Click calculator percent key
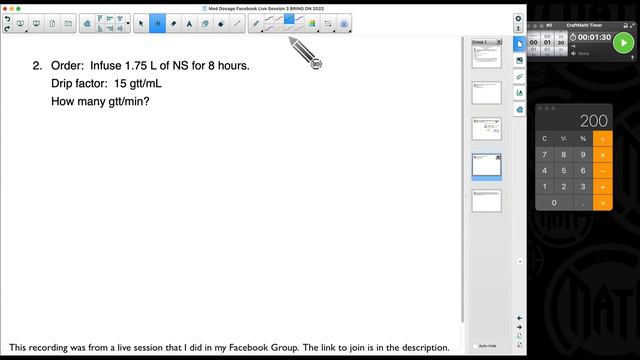The width and height of the screenshot is (640, 360). click(583, 139)
